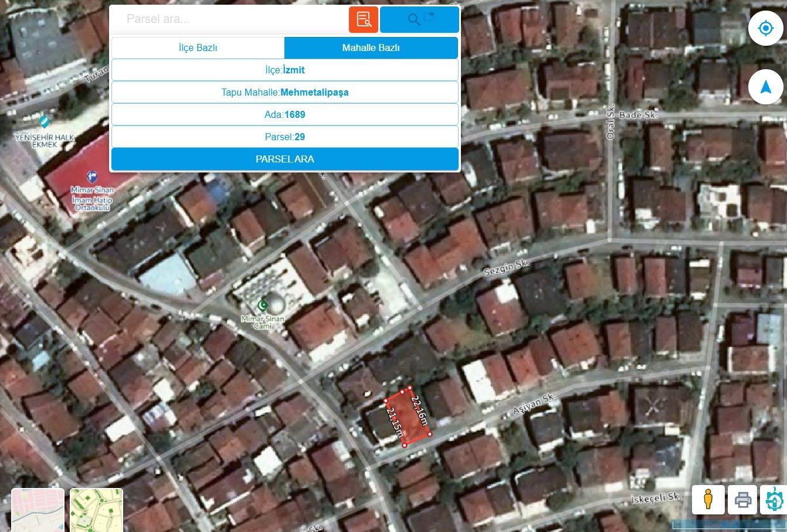Open the Tapu Mahalle: Mehmetalipaşa dropdown
Screen dimensions: 787x532
coord(284,92)
